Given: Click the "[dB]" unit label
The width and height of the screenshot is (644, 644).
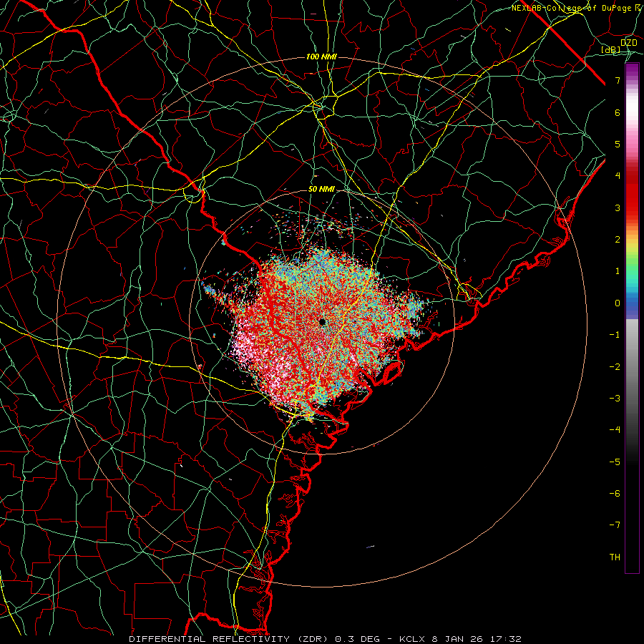Looking at the screenshot, I should [611, 50].
